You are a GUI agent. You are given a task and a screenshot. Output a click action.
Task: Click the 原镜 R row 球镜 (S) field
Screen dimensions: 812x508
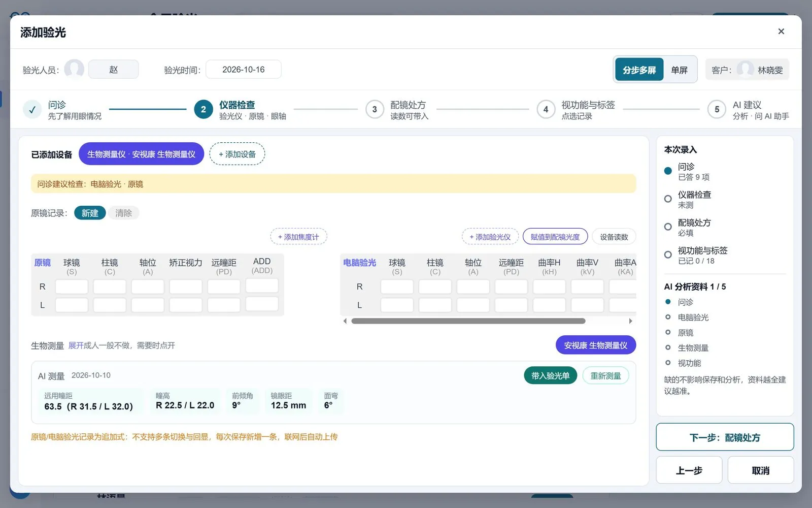coord(72,287)
